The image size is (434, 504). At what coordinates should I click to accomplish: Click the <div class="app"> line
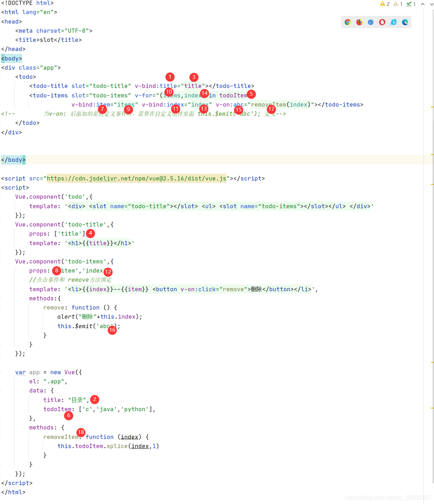(31, 68)
